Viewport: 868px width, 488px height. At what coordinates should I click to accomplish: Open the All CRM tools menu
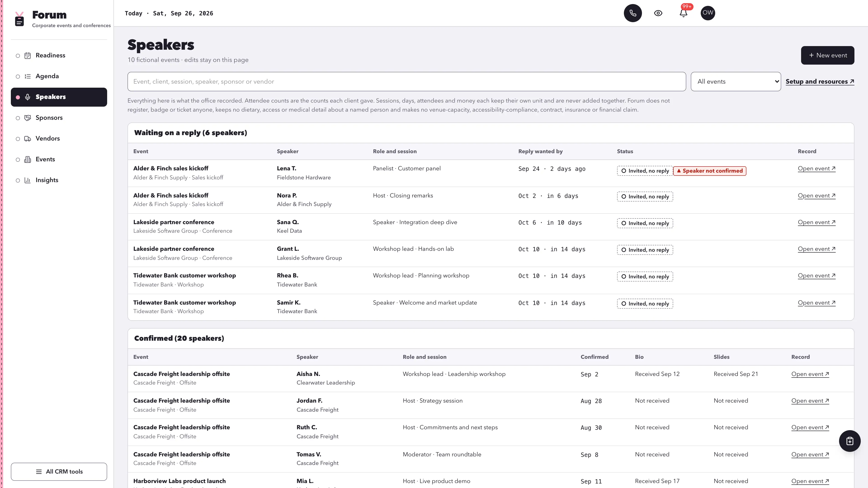59,472
